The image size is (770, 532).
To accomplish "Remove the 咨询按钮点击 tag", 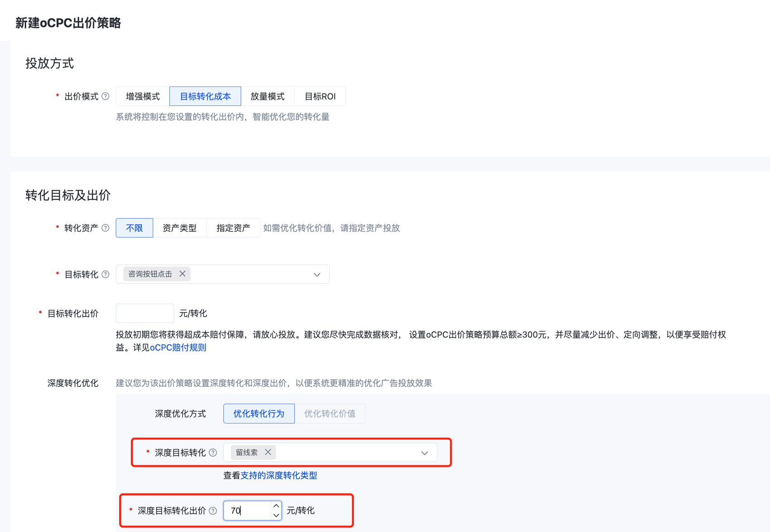I will click(182, 274).
